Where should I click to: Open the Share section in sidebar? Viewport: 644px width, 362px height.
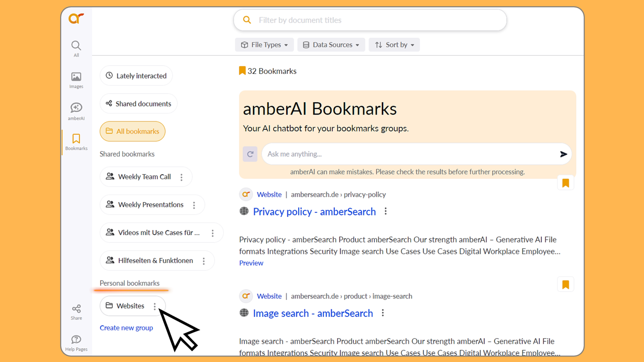(x=76, y=312)
